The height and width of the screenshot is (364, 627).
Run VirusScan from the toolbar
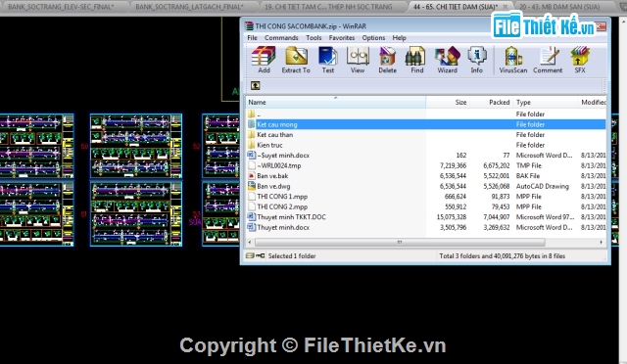(x=513, y=60)
